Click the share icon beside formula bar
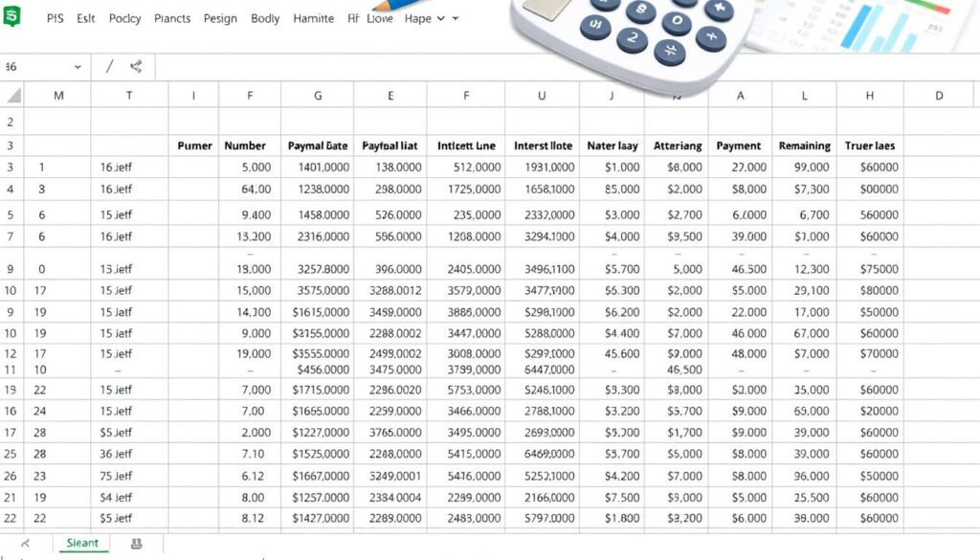The height and width of the screenshot is (560, 980). 136,66
